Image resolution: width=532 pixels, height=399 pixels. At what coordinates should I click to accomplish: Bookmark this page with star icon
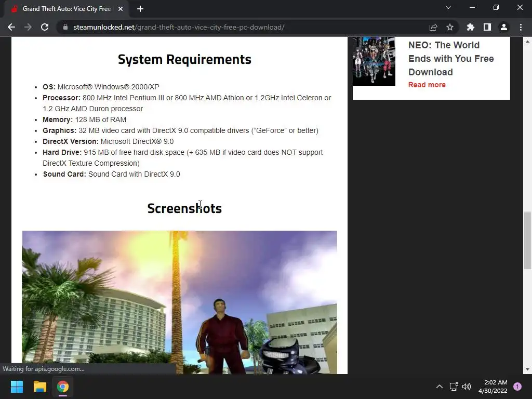point(450,27)
